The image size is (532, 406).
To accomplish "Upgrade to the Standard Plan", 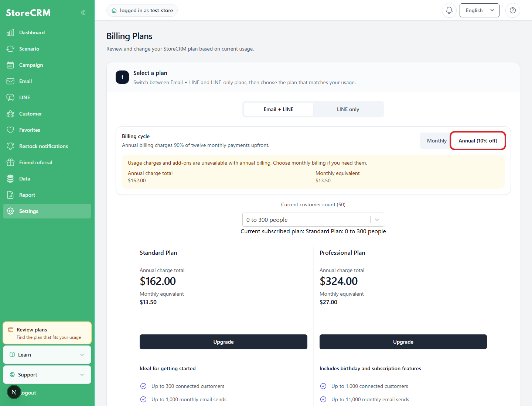I will pyautogui.click(x=224, y=342).
